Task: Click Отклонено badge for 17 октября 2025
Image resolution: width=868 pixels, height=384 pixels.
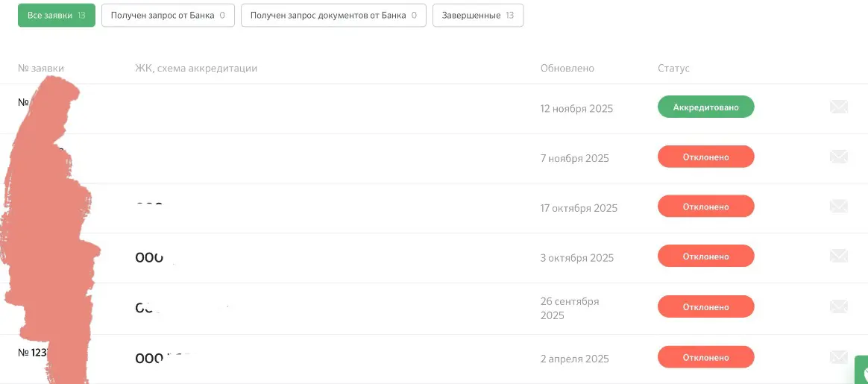Action: point(705,207)
